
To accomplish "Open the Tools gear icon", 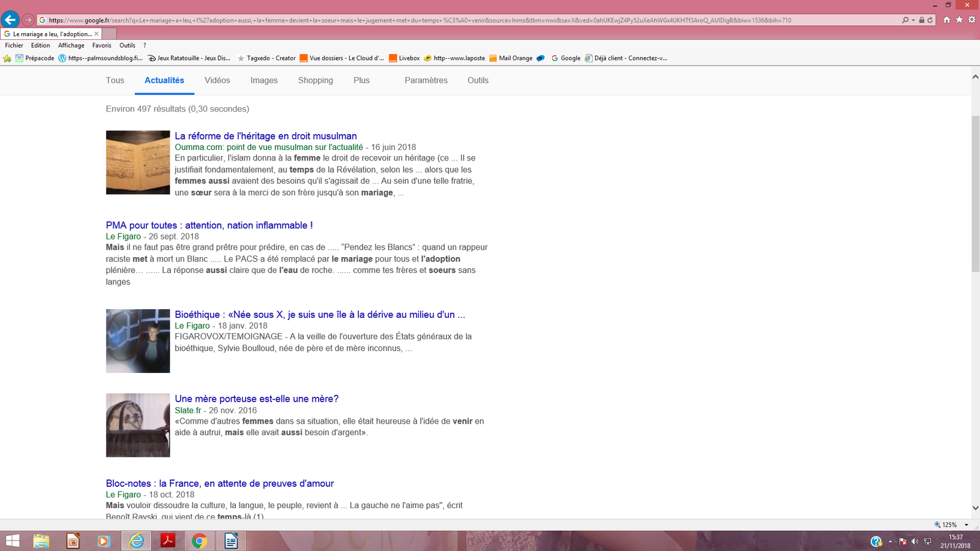I will pos(971,20).
